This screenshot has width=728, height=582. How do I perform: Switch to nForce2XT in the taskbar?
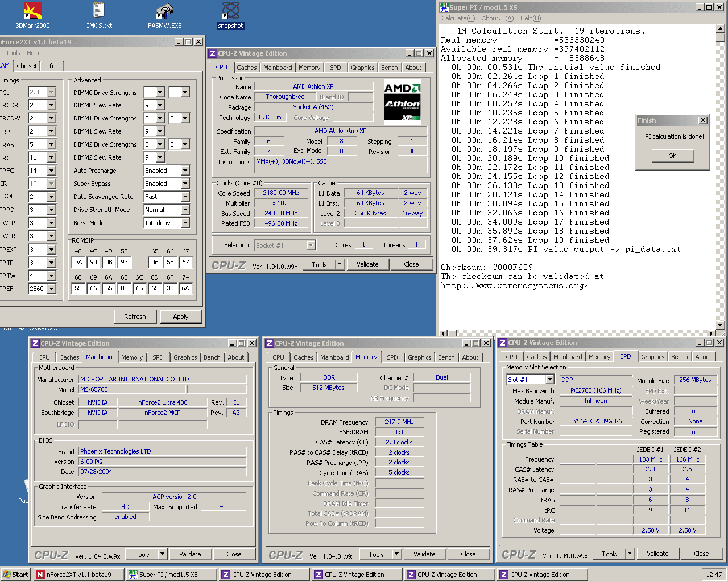(78, 575)
